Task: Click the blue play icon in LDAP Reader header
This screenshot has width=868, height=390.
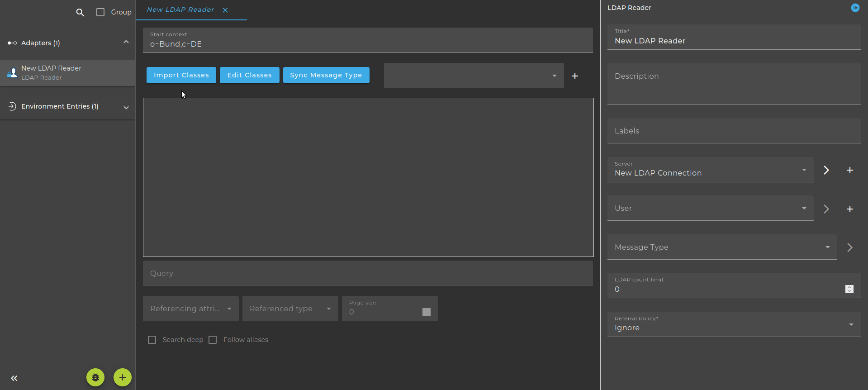Action: [x=855, y=8]
